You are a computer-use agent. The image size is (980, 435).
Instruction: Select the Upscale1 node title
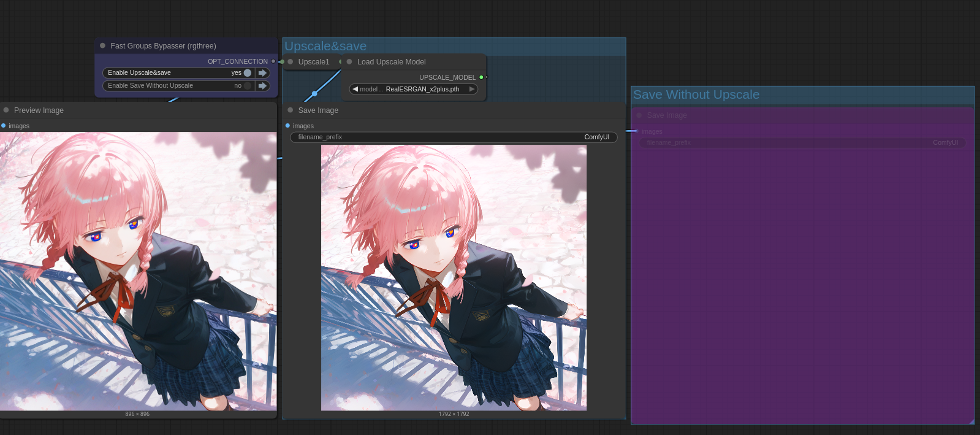coord(314,62)
